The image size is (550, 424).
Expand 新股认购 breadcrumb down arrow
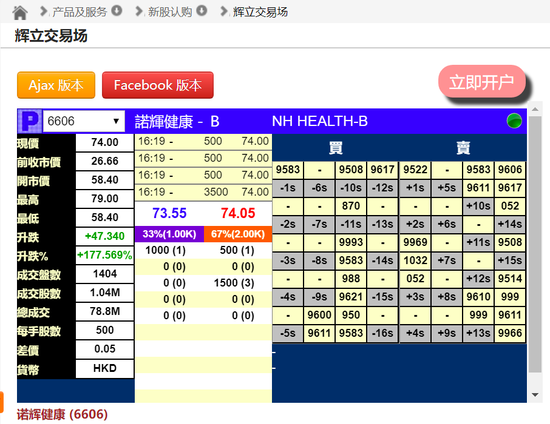pyautogui.click(x=202, y=11)
